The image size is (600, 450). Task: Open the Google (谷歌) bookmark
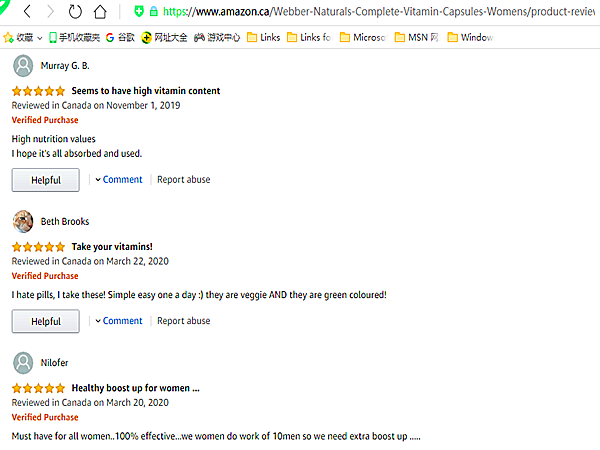(120, 38)
